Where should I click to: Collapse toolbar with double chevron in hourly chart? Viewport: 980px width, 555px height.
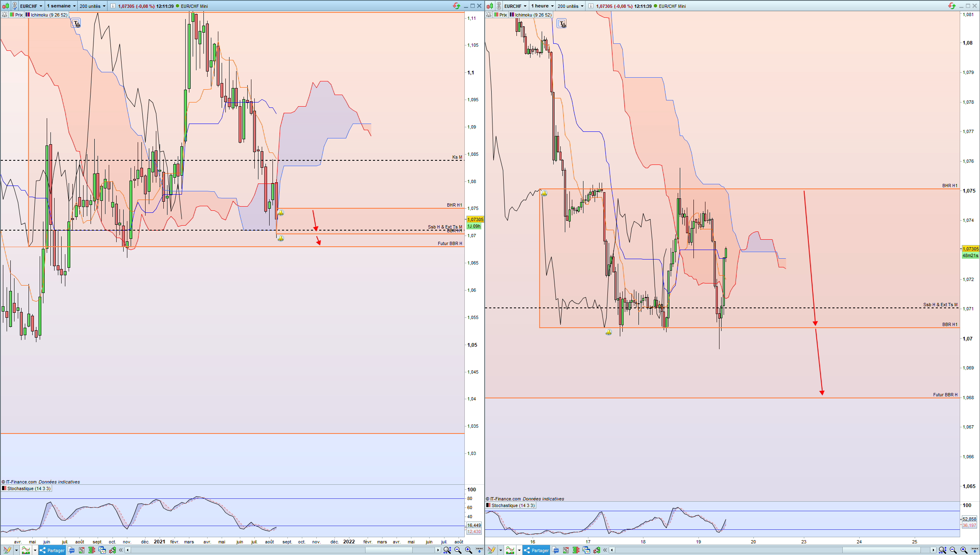pyautogui.click(x=605, y=550)
